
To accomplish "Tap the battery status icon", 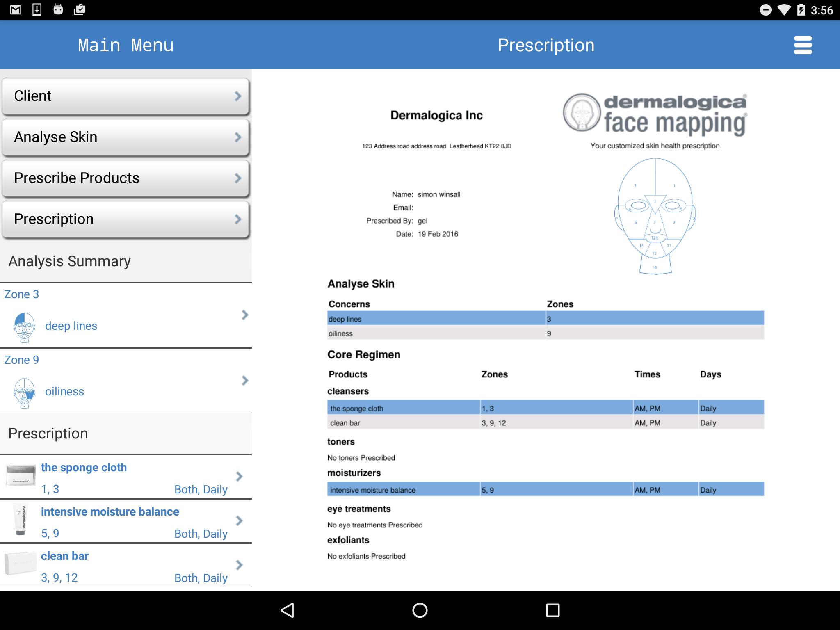I will pos(801,10).
